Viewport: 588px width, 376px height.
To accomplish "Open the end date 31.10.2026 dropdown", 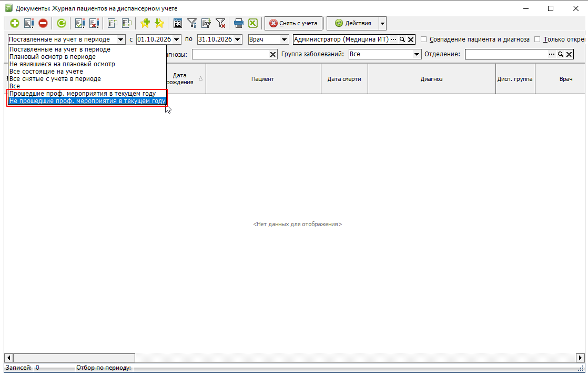I will (238, 39).
